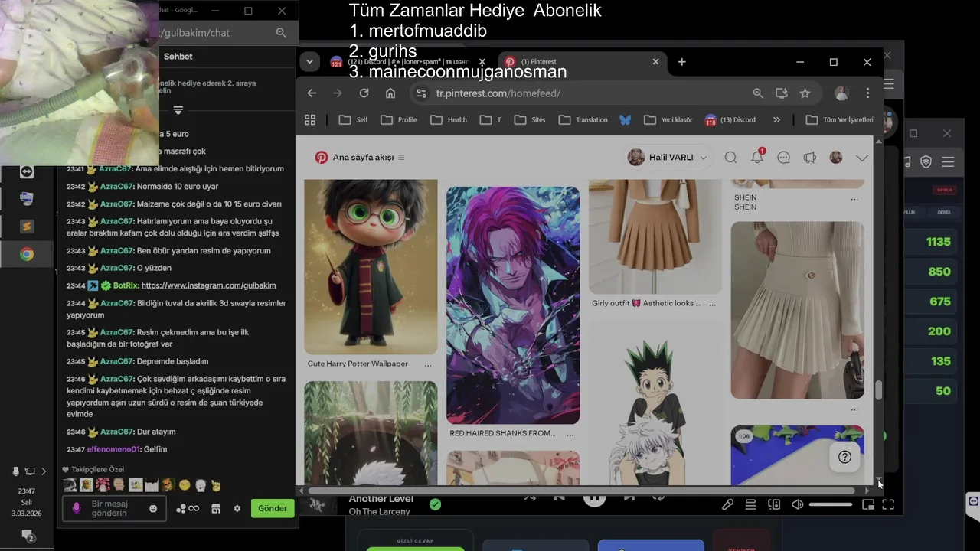
Task: Open Pinterest notifications bell
Action: [x=757, y=157]
